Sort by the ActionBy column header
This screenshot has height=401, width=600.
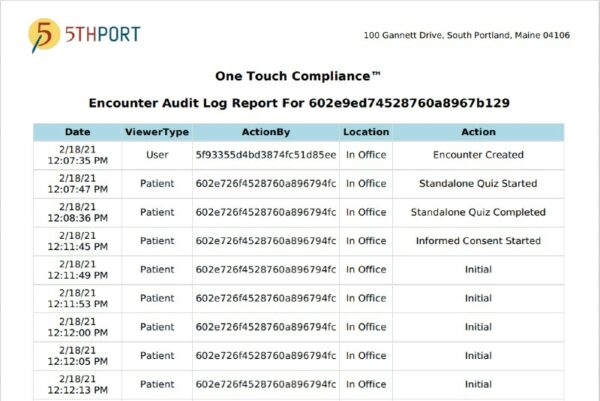pos(265,132)
